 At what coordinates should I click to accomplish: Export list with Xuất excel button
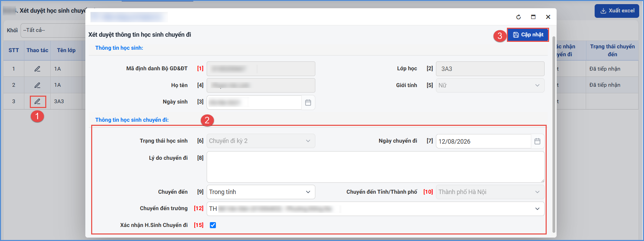(617, 11)
